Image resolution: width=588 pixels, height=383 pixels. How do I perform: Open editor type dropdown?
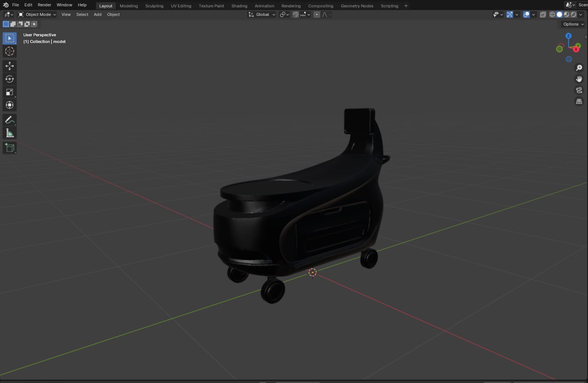[x=9, y=14]
